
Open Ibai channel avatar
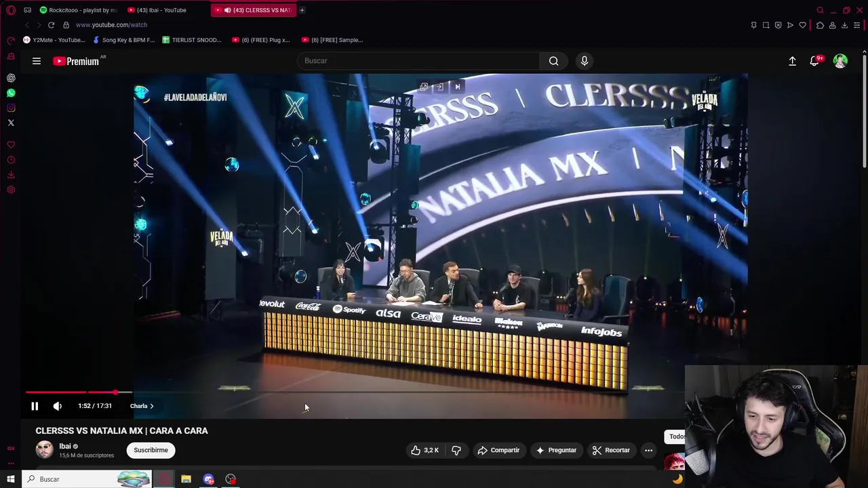click(x=44, y=450)
